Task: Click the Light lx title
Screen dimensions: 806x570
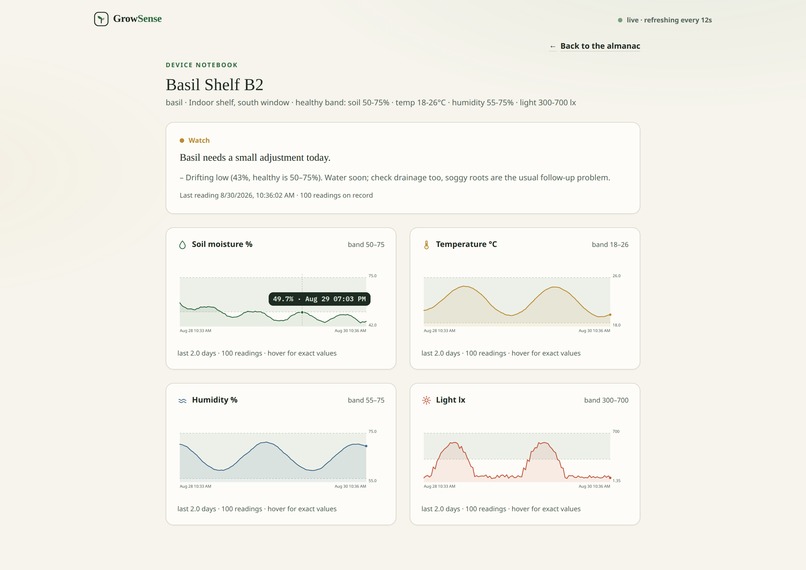Action: pyautogui.click(x=450, y=400)
